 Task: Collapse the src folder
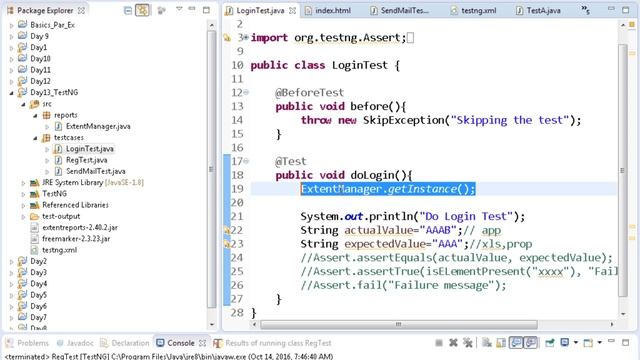(x=23, y=104)
